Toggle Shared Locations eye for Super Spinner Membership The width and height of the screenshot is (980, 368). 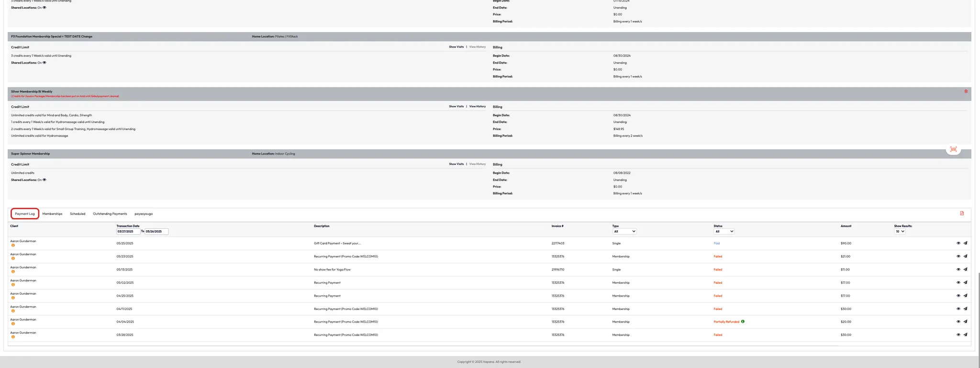(45, 180)
